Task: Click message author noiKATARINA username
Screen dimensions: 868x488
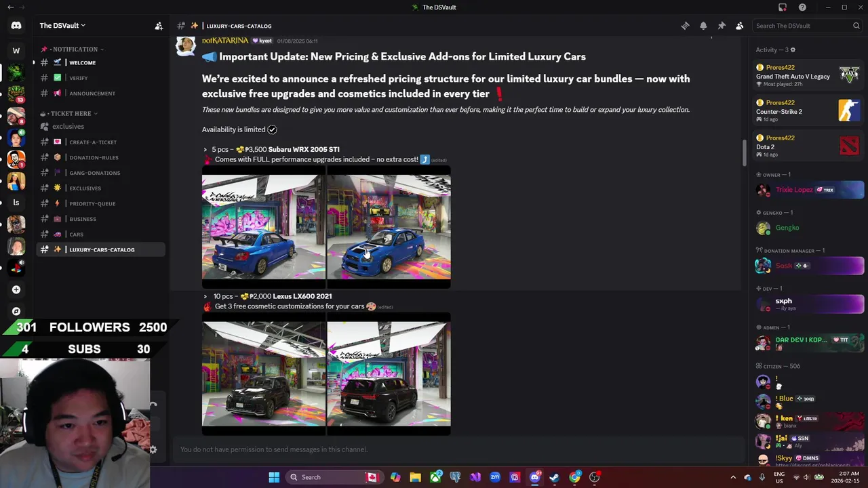Action: click(225, 41)
